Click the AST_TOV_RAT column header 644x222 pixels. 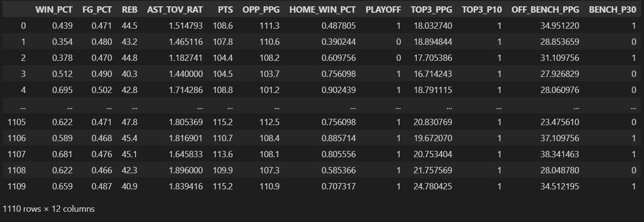175,10
